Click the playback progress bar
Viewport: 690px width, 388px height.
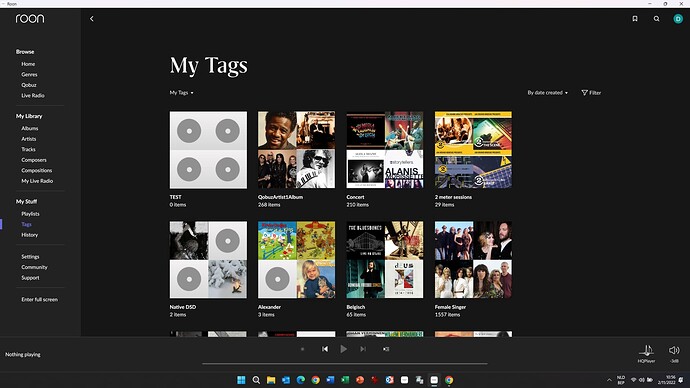point(345,364)
